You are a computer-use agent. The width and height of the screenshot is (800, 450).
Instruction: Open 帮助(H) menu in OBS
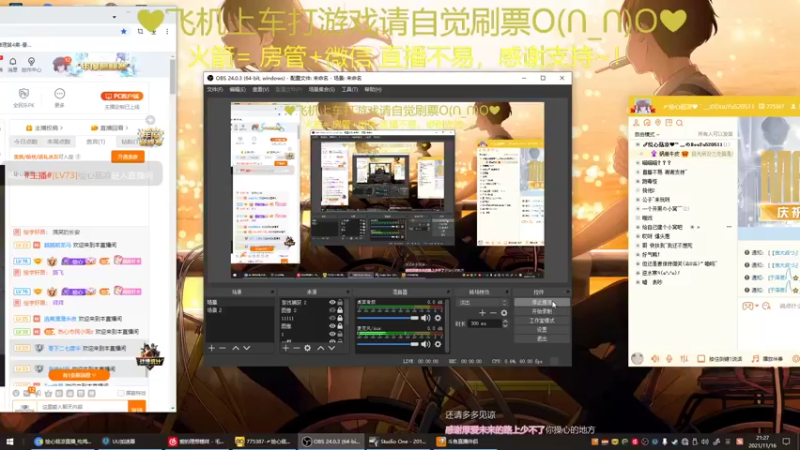click(373, 90)
